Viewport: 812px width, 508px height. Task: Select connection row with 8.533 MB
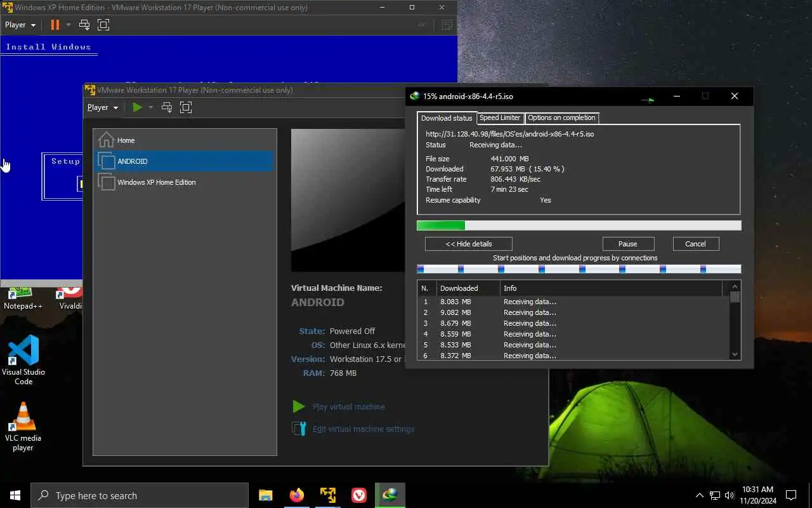tap(573, 345)
